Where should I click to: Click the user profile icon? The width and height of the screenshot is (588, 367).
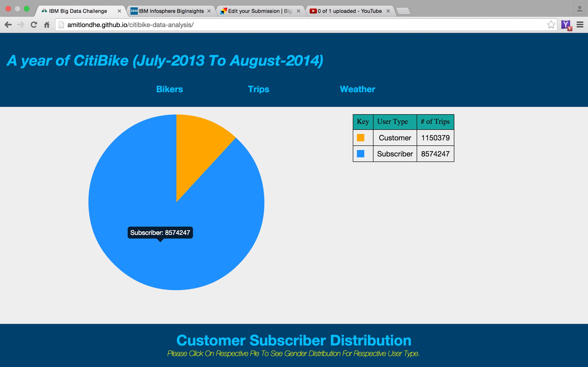point(580,9)
